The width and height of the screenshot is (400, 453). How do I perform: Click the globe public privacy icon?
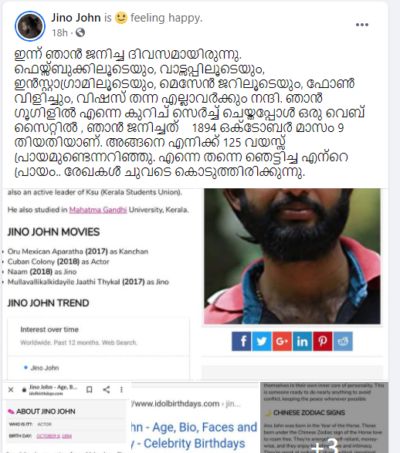pyautogui.click(x=80, y=32)
